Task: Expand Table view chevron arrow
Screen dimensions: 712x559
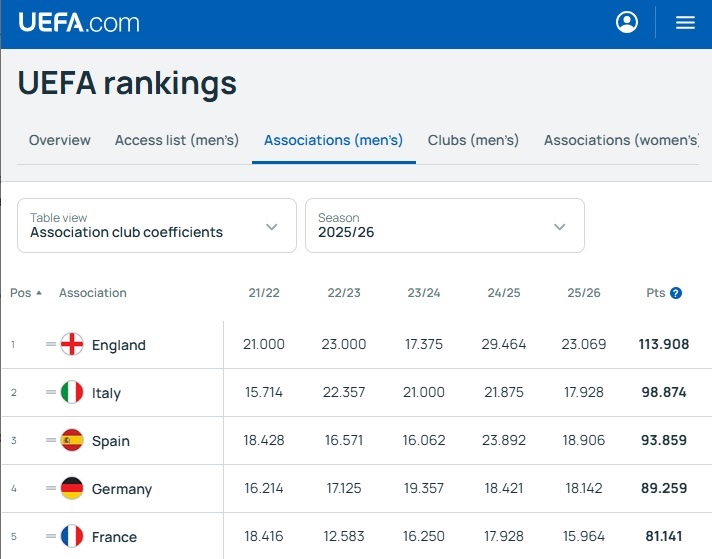Action: point(272,227)
